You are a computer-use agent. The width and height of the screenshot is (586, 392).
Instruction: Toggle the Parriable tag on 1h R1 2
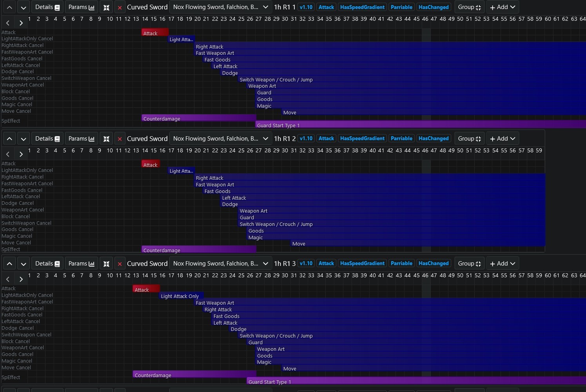401,139
